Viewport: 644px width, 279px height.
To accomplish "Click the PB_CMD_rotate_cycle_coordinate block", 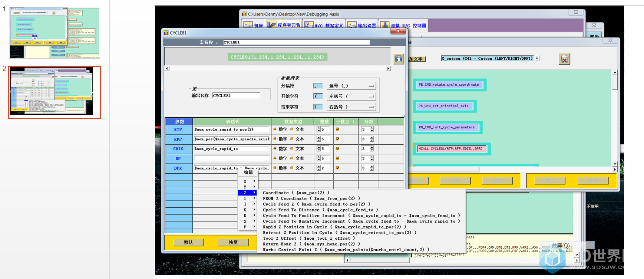I will click(449, 85).
